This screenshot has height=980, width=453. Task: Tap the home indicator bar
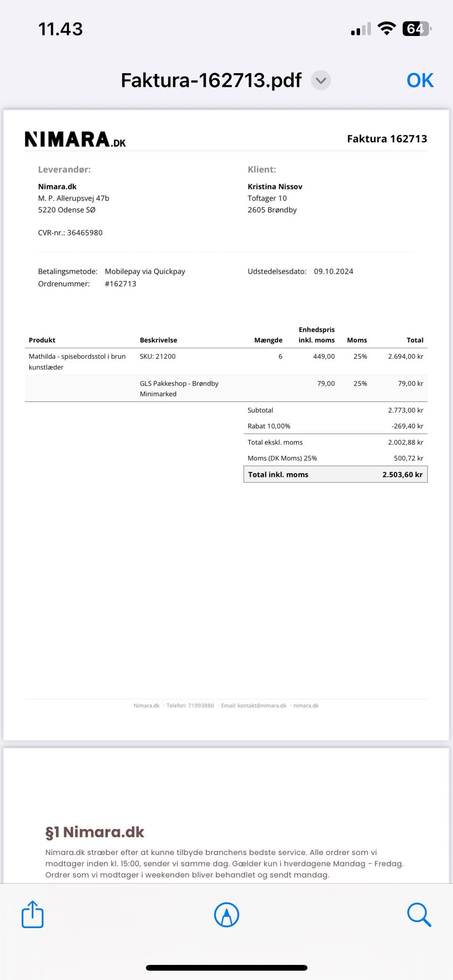226,968
